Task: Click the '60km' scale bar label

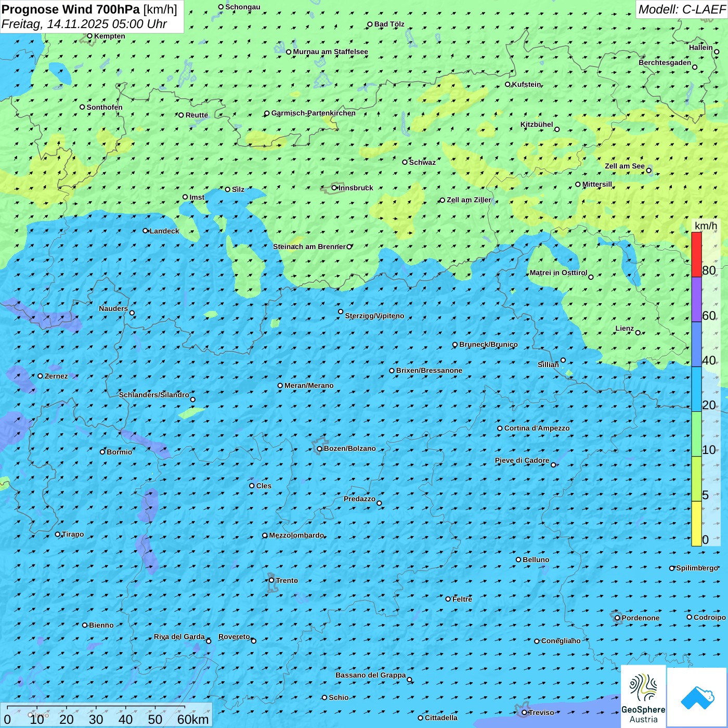Action: pos(193,719)
